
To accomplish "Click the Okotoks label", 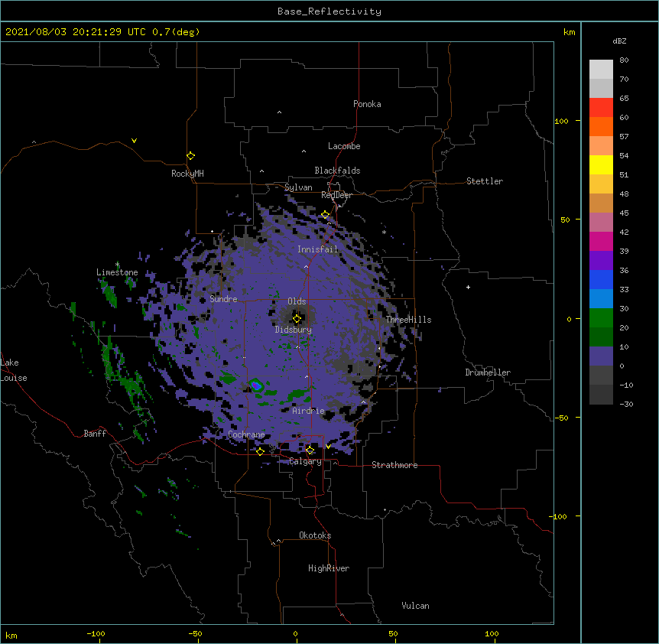I will 315,535.
